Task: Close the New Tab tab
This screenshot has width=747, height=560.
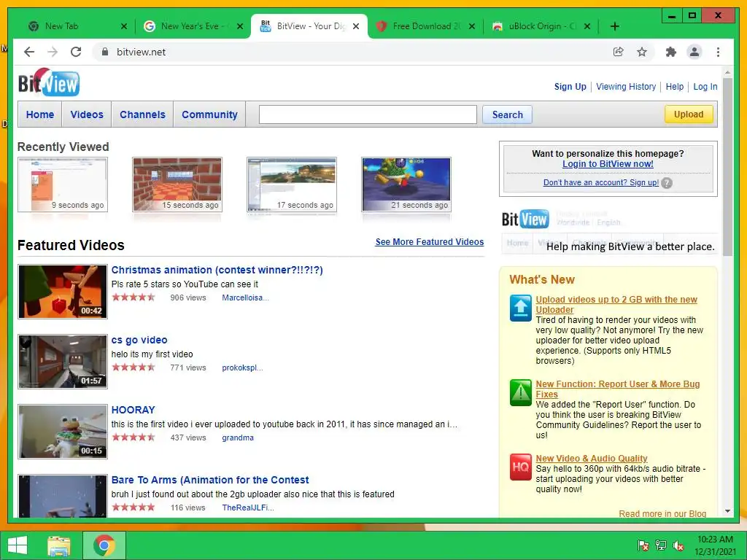Action: [124, 26]
